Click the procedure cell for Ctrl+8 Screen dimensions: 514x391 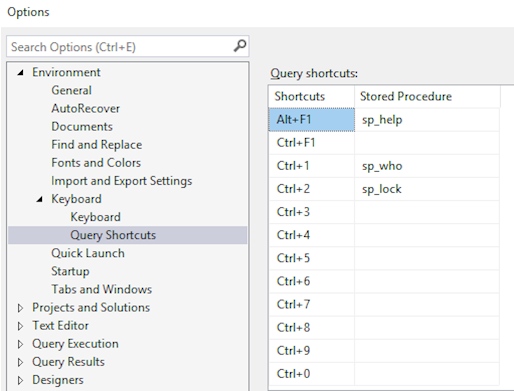click(x=427, y=327)
